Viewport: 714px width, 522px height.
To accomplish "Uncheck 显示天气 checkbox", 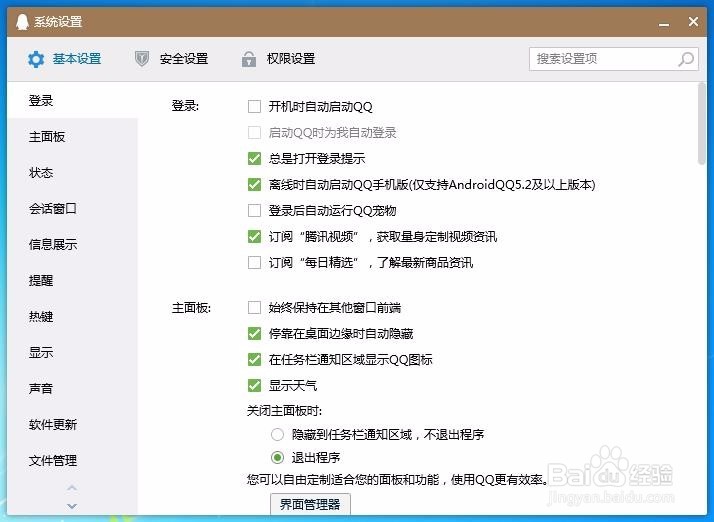I will coord(254,386).
